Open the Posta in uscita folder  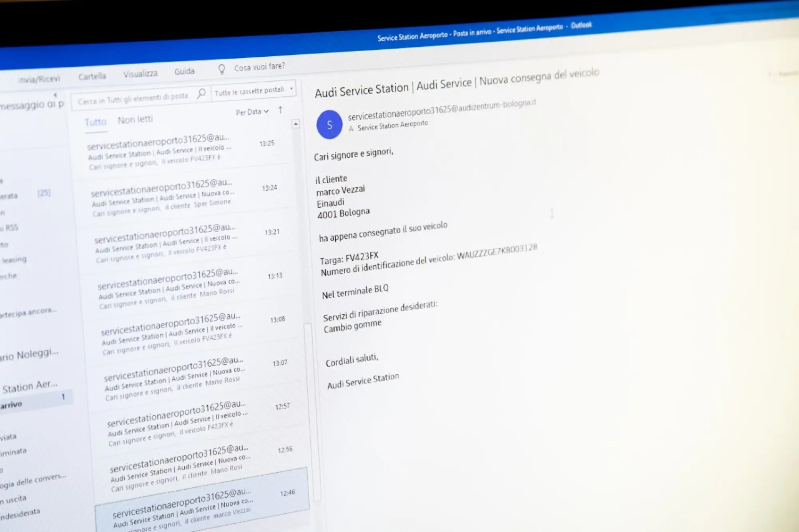[x=13, y=500]
